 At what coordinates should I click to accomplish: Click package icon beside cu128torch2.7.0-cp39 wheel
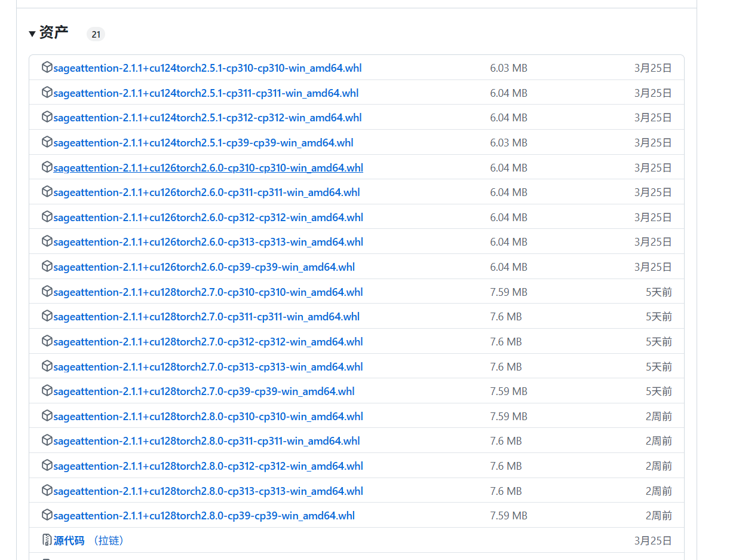(47, 391)
